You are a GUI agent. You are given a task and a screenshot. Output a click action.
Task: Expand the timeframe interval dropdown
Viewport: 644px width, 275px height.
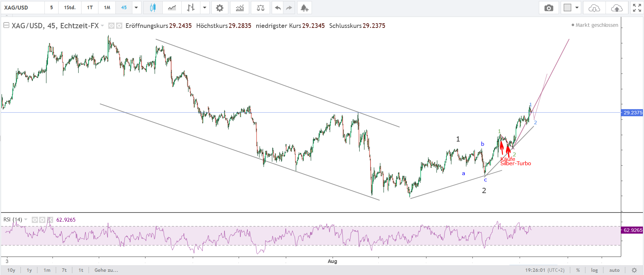coord(136,8)
